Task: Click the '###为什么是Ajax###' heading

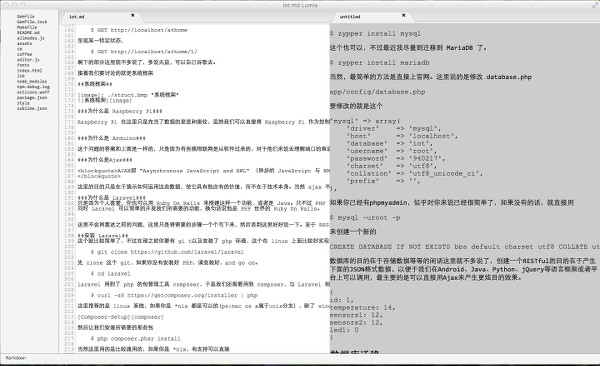Action: coord(105,160)
